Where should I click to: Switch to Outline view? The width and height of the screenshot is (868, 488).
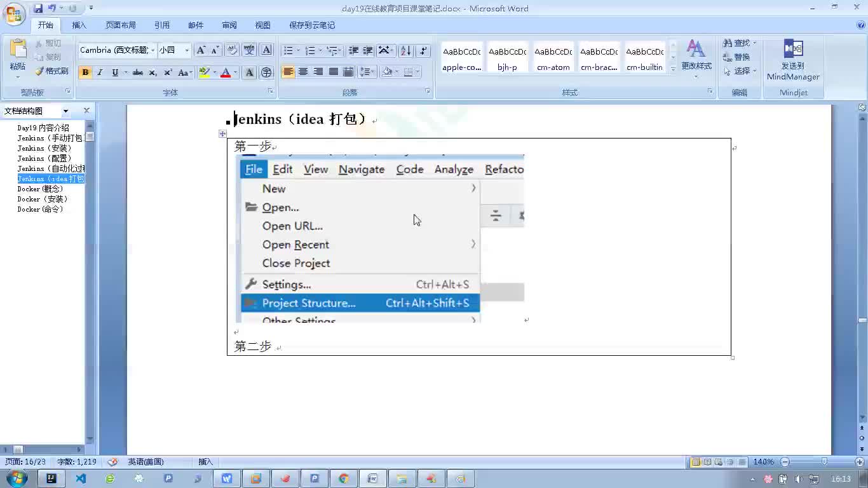pos(730,462)
